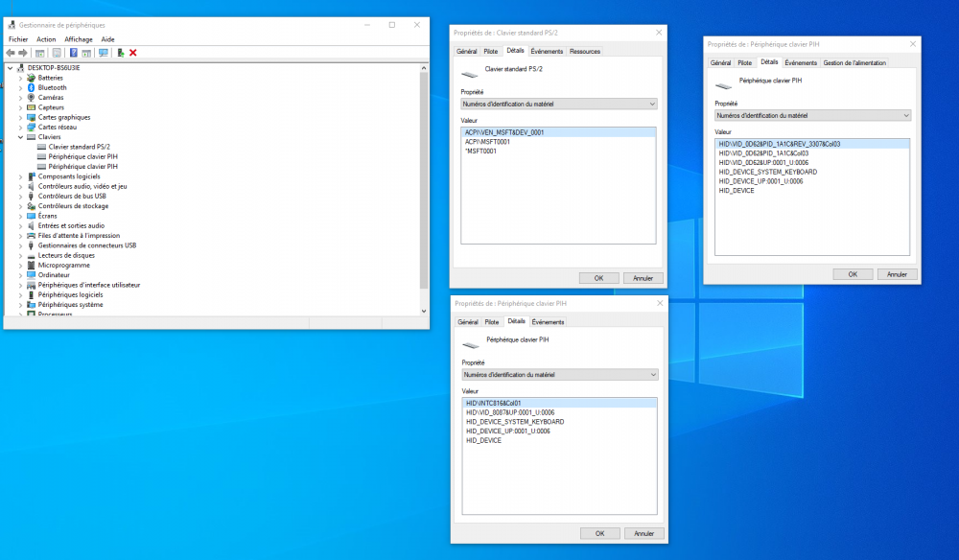Click the red X uninstall device icon
Image resolution: width=959 pixels, height=560 pixels.
coord(132,53)
